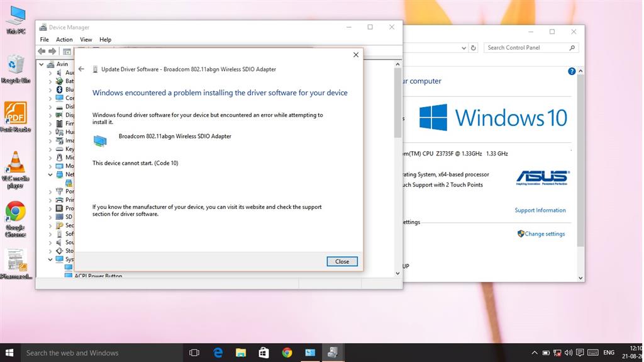
Task: Switch to Chrome on taskbar
Action: pos(287,353)
